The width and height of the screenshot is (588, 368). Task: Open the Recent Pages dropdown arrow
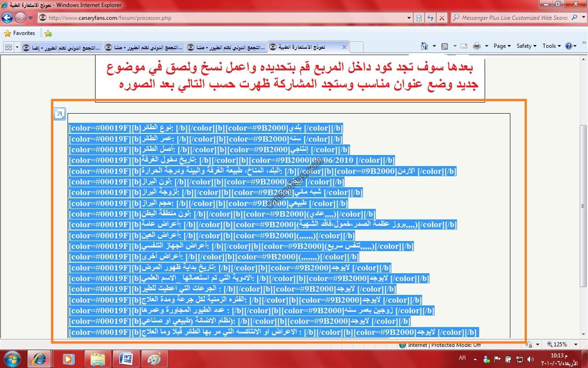(31, 18)
